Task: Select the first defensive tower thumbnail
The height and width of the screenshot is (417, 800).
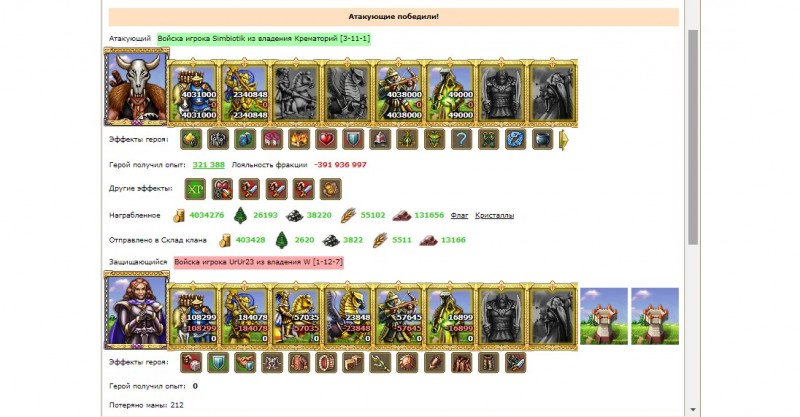Action: click(x=604, y=316)
